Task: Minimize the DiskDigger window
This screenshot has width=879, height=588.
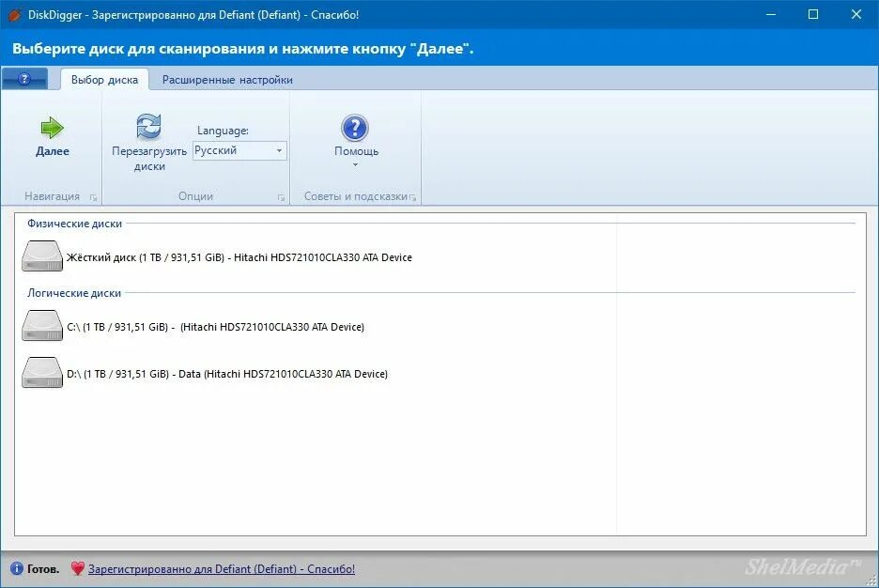Action: pyautogui.click(x=771, y=15)
